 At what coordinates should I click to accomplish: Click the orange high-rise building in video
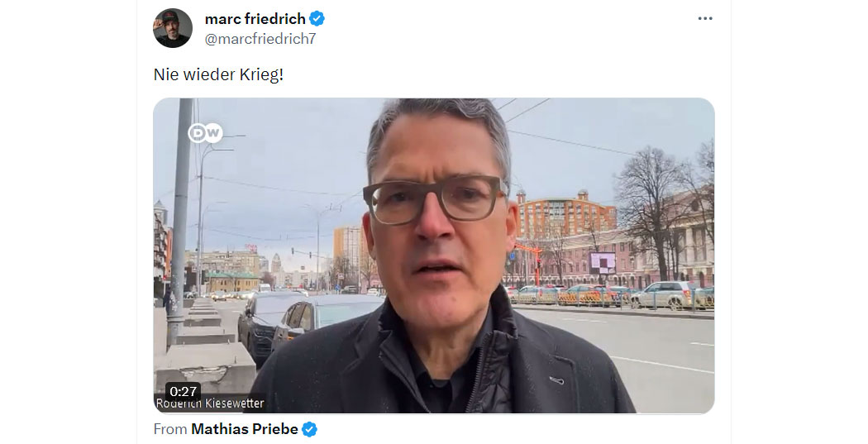565,215
